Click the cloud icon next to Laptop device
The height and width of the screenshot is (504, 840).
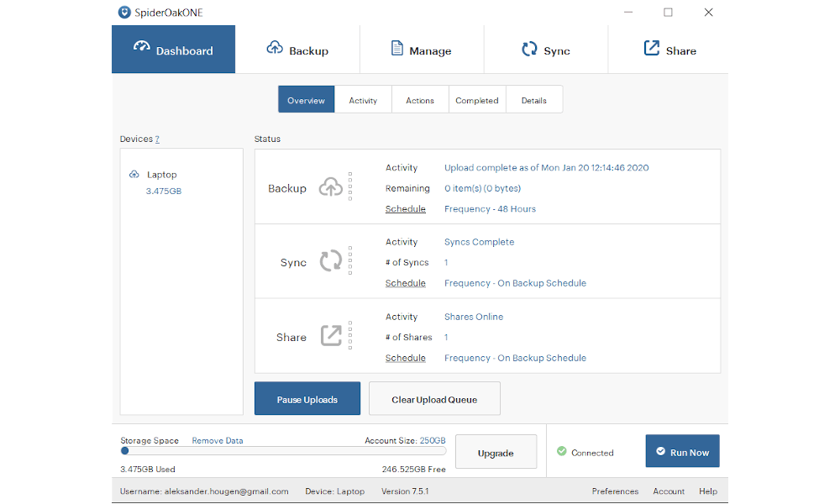coord(135,174)
